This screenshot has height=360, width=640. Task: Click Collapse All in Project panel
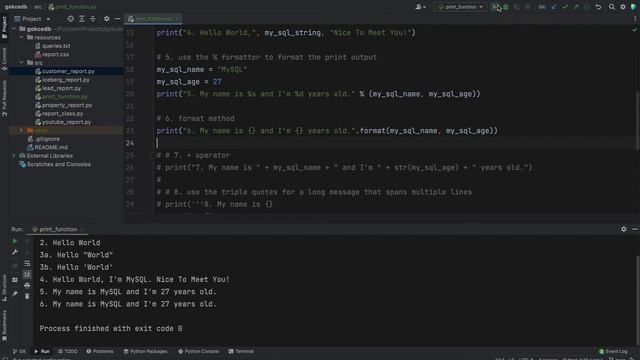[x=93, y=19]
